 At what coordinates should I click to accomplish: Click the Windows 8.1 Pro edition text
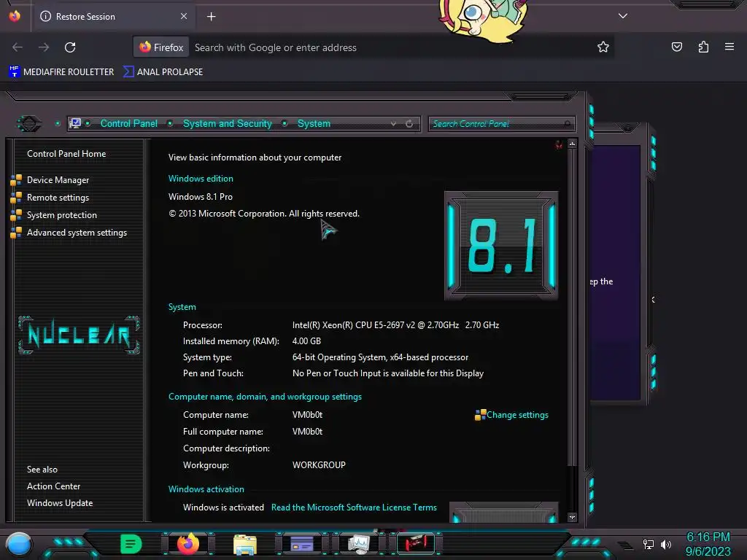[x=201, y=197]
